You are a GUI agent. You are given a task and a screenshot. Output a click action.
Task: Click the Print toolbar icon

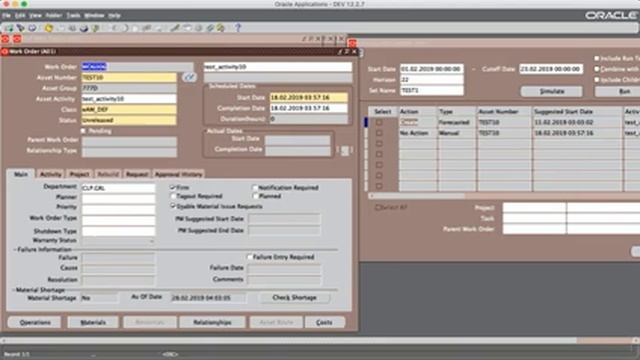click(84, 28)
